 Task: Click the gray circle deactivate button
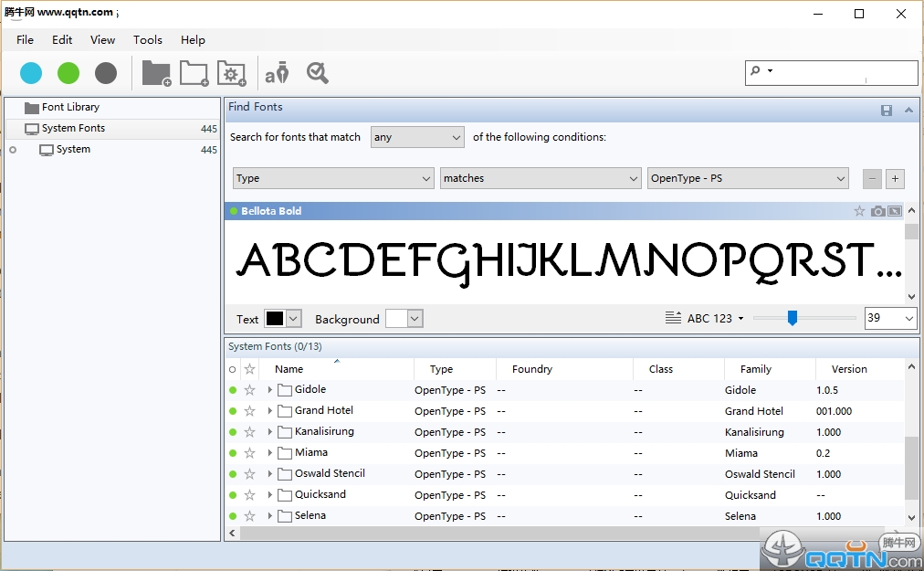(106, 73)
